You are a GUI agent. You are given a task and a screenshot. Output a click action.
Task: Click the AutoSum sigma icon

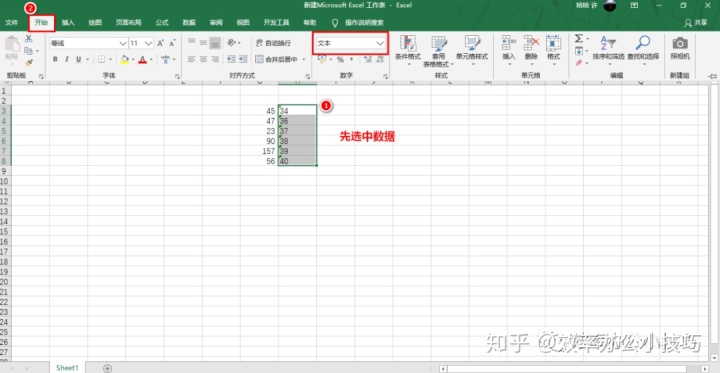[x=579, y=38]
